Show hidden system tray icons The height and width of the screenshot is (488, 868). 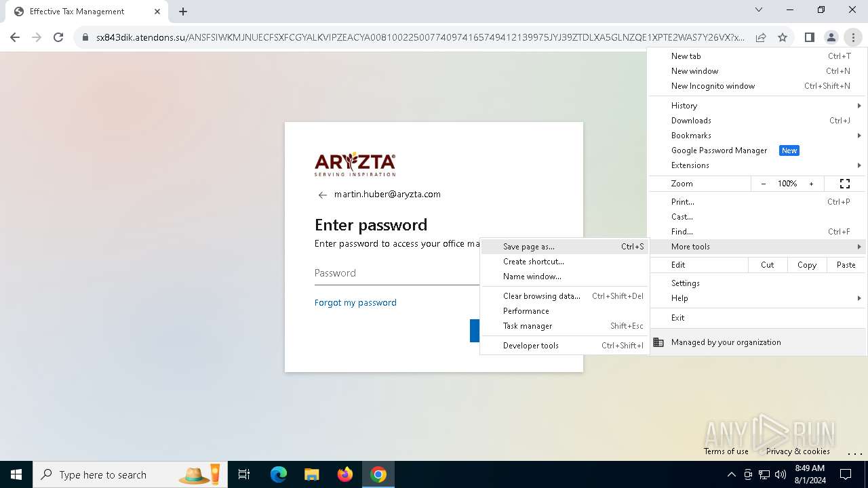pyautogui.click(x=732, y=474)
